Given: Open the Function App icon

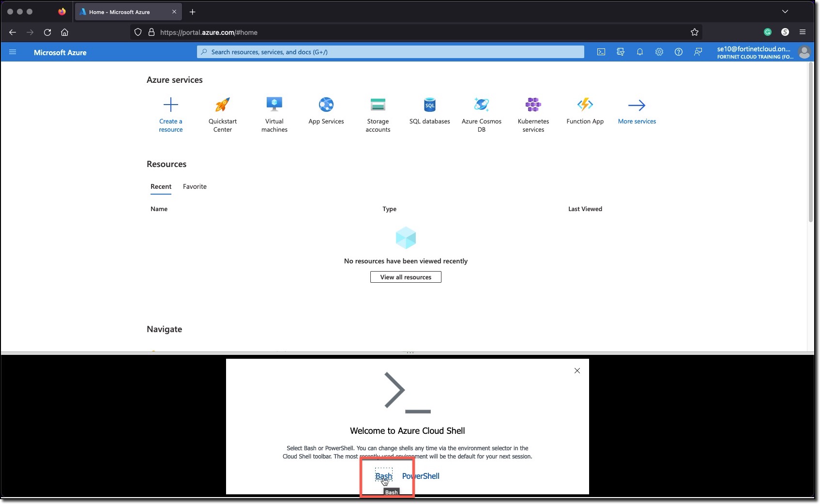Looking at the screenshot, I should click(585, 105).
